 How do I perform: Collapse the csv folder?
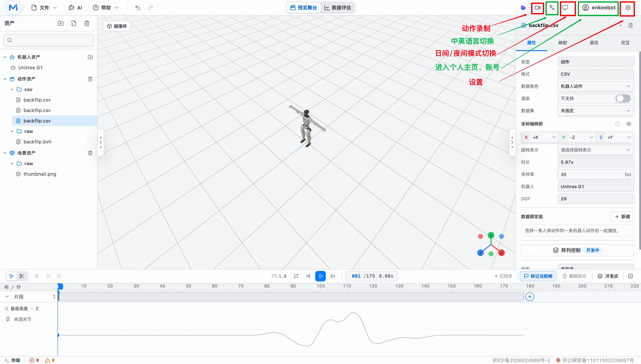(x=12, y=89)
